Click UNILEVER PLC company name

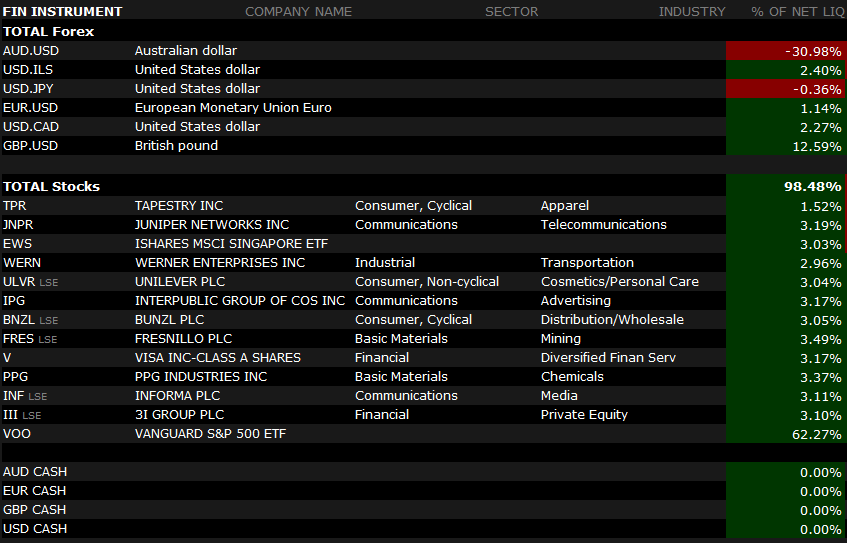(180, 282)
